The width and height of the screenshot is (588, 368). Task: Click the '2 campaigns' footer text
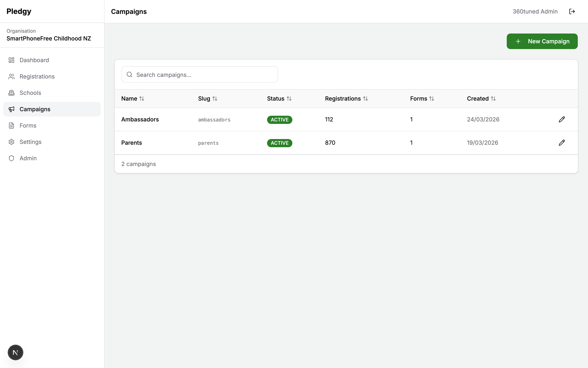[x=138, y=164]
